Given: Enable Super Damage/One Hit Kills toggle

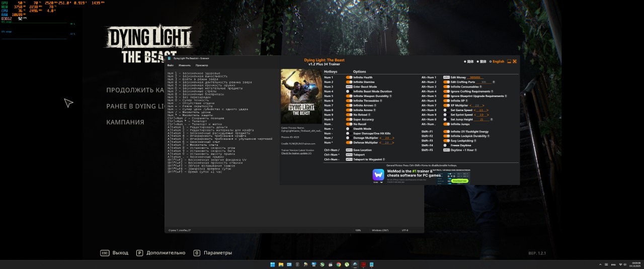Looking at the screenshot, I should [x=349, y=133].
